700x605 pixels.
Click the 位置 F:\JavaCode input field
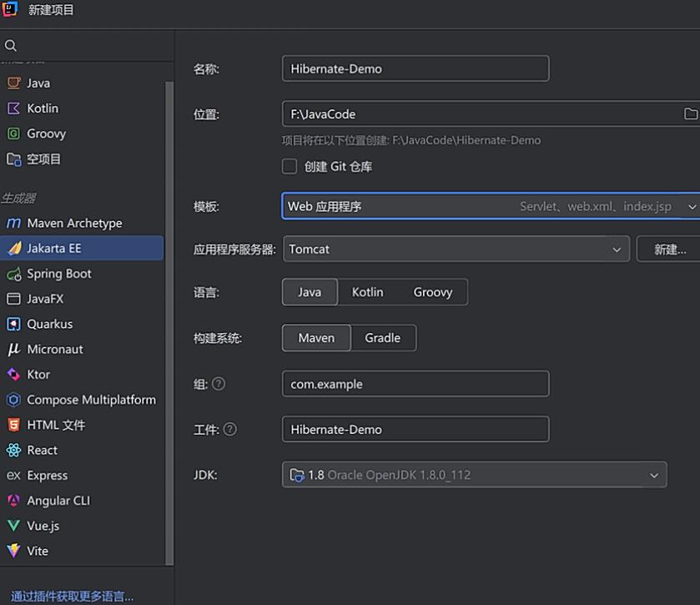491,113
